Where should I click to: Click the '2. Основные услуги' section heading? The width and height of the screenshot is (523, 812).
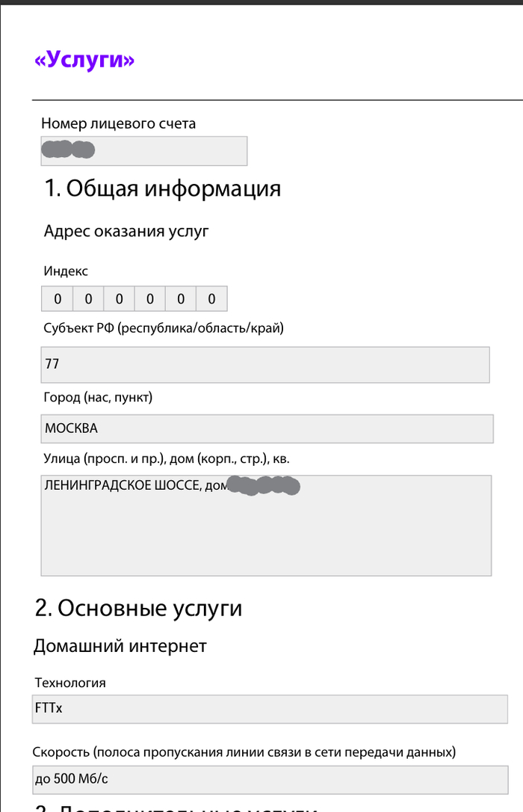tap(139, 609)
